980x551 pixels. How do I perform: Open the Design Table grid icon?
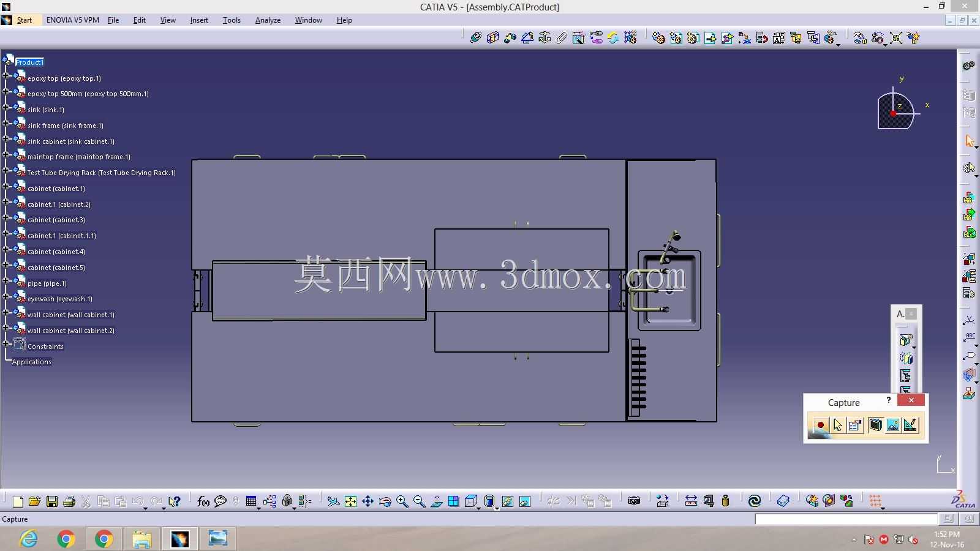click(251, 501)
